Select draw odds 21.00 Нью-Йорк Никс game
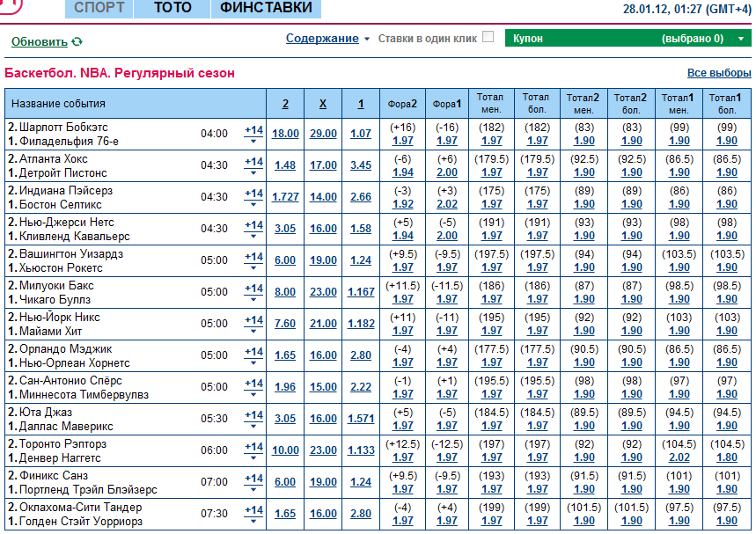The image size is (756, 534). (323, 324)
